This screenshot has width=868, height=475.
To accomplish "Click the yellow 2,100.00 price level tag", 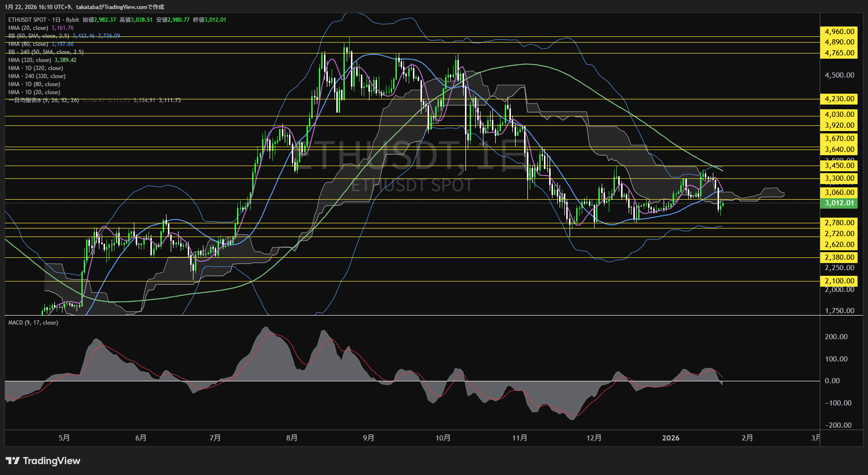I will click(839, 281).
